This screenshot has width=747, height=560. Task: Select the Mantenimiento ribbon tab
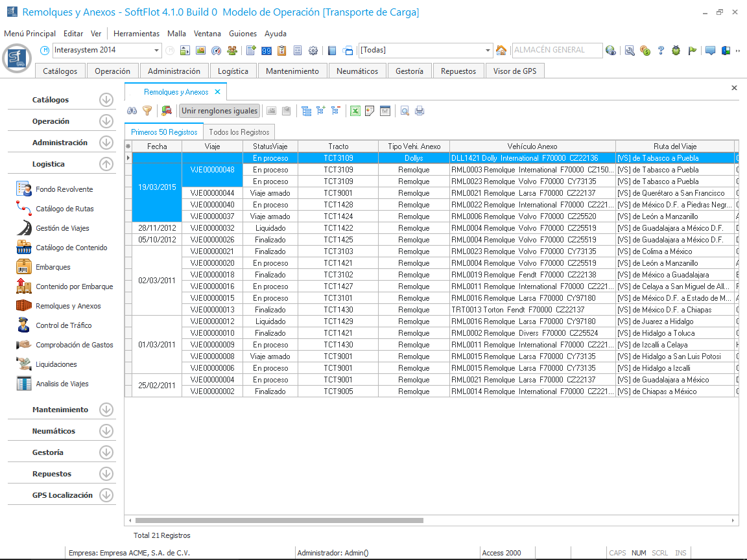[292, 71]
